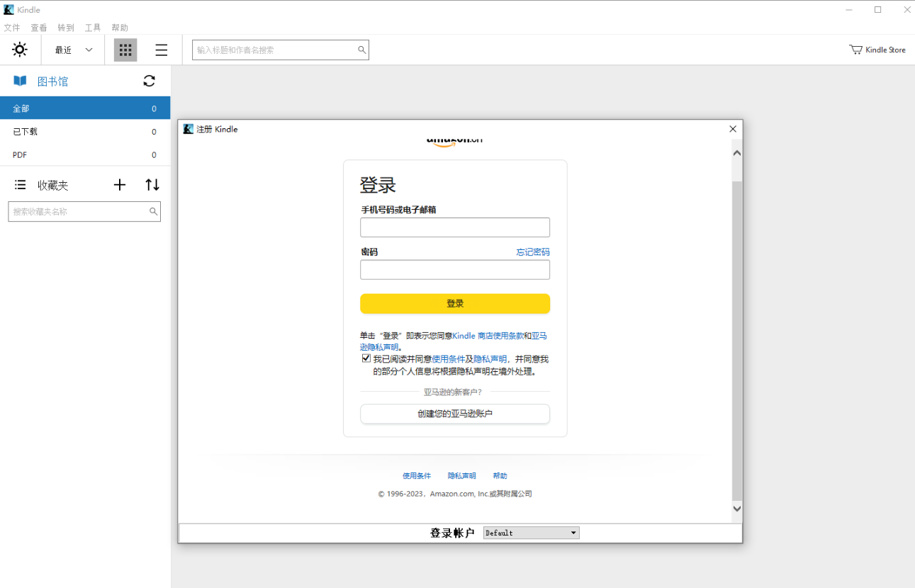
Task: Open the 登录帐户 Default dropdown
Action: (x=531, y=533)
